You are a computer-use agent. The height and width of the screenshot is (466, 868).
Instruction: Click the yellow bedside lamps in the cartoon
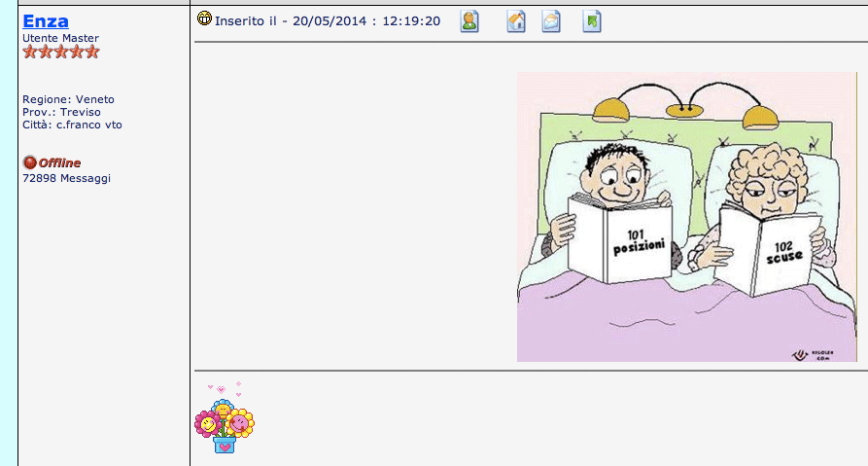pyautogui.click(x=691, y=107)
